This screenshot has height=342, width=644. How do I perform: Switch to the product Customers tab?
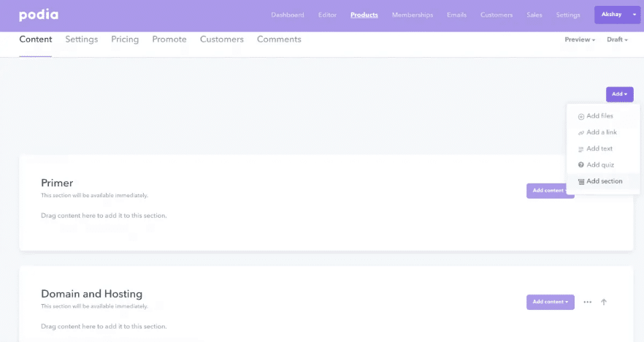click(x=222, y=39)
